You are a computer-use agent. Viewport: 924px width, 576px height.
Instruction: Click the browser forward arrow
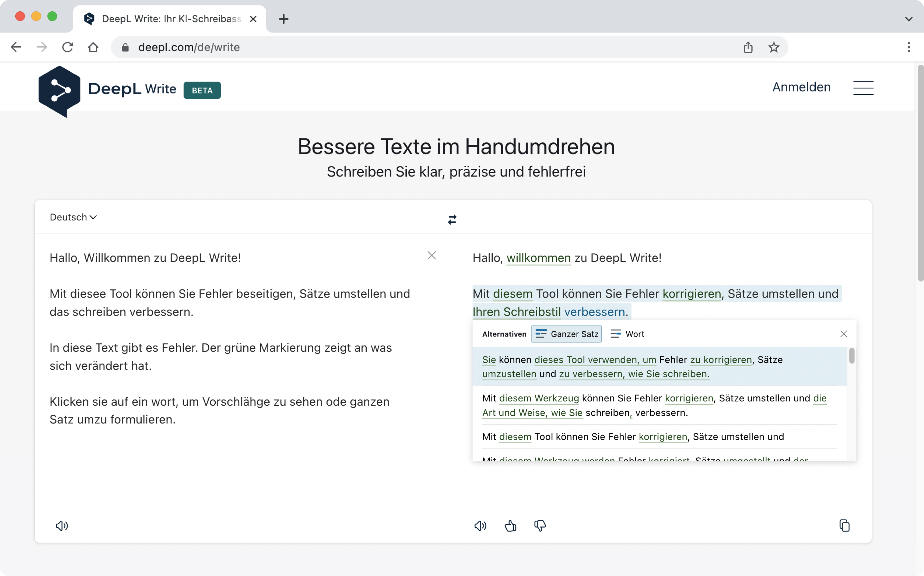click(42, 47)
